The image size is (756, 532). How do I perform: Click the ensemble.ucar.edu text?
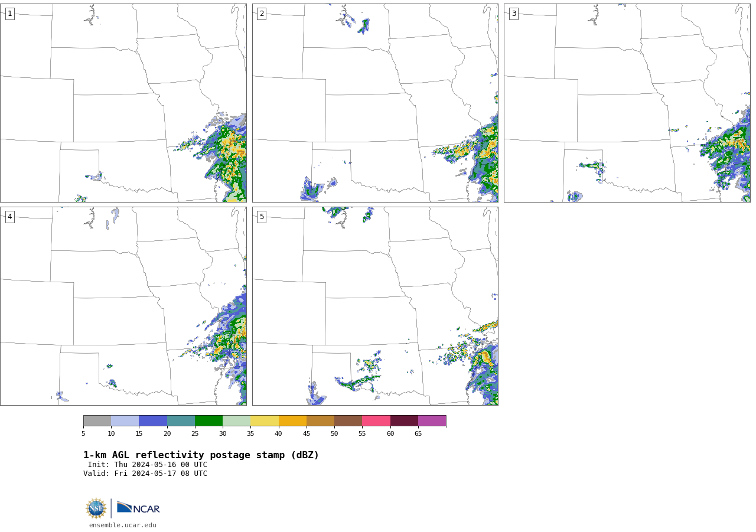pyautogui.click(x=123, y=525)
